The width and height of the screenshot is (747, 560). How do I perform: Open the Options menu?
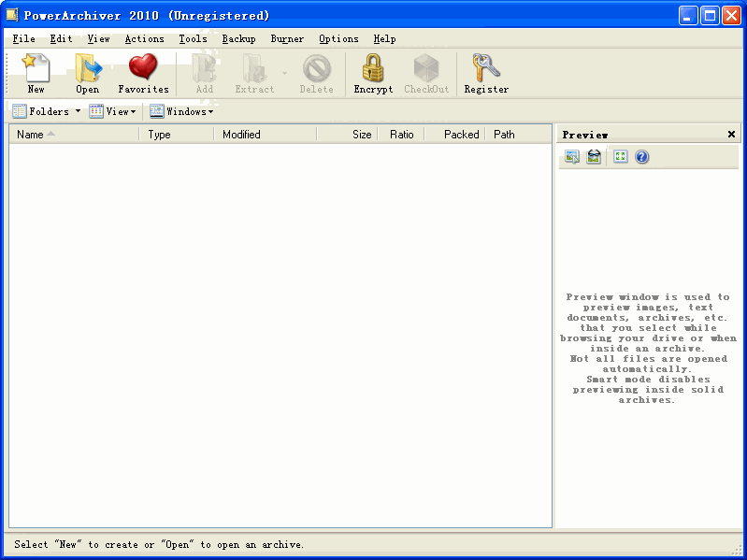click(x=338, y=39)
